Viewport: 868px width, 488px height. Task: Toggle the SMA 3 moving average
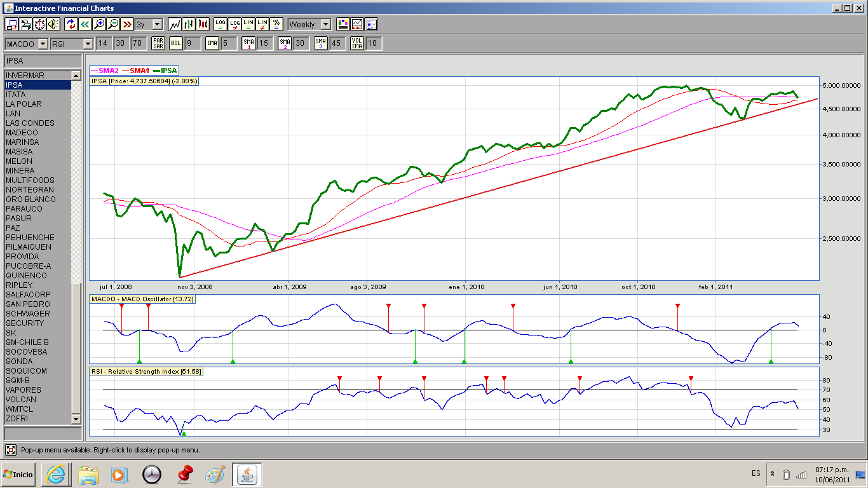coord(322,43)
